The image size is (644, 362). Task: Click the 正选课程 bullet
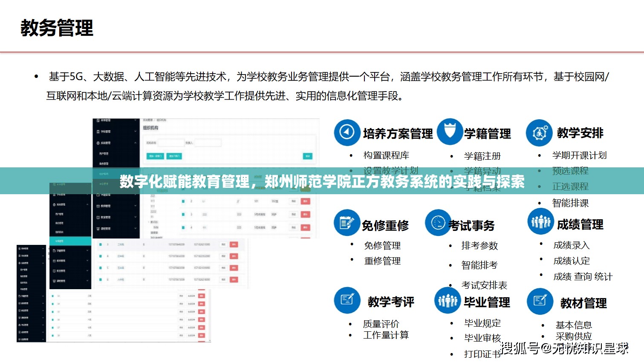click(570, 187)
